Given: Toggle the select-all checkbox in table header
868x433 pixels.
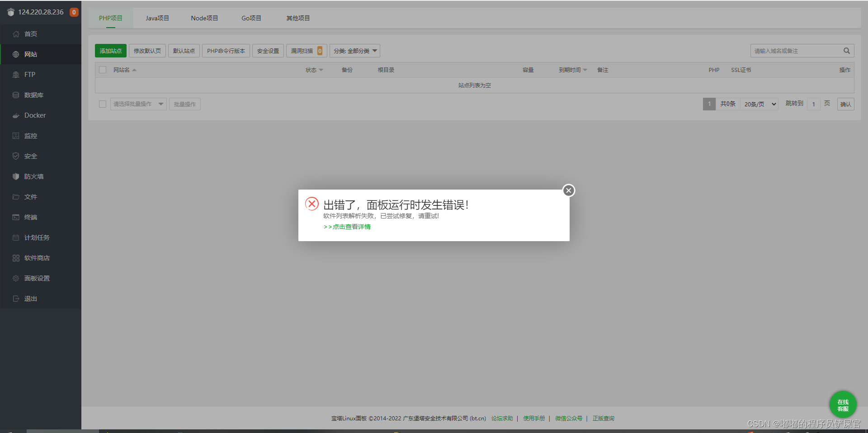Looking at the screenshot, I should coord(103,70).
